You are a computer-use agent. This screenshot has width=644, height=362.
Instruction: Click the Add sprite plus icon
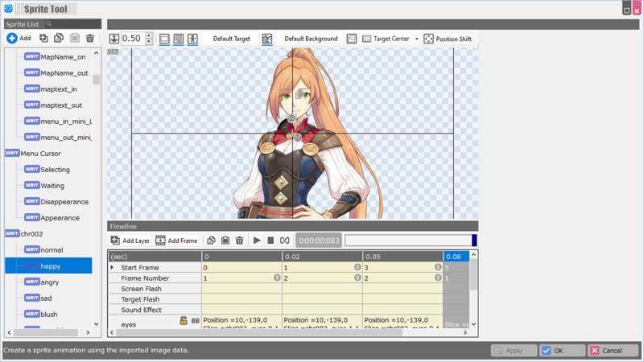tap(12, 38)
